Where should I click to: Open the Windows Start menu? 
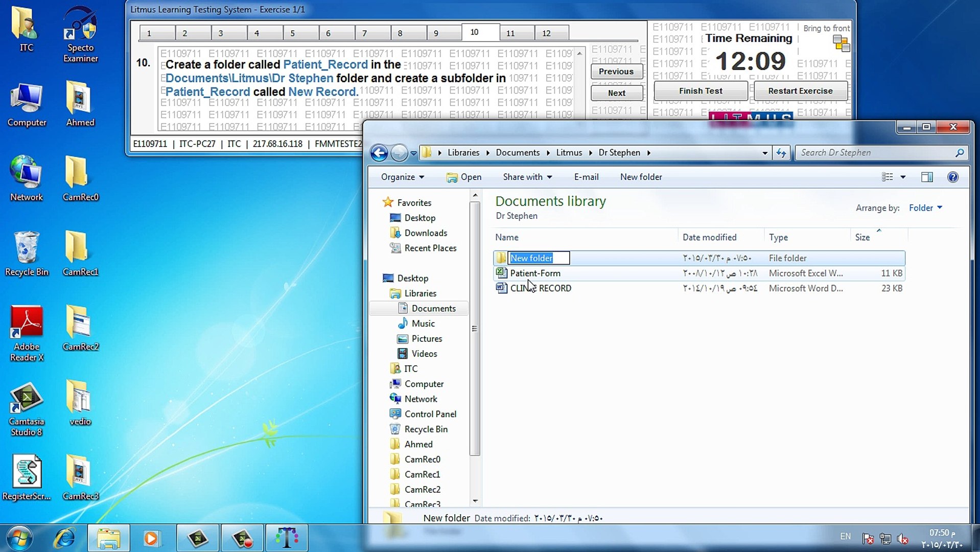coord(19,538)
